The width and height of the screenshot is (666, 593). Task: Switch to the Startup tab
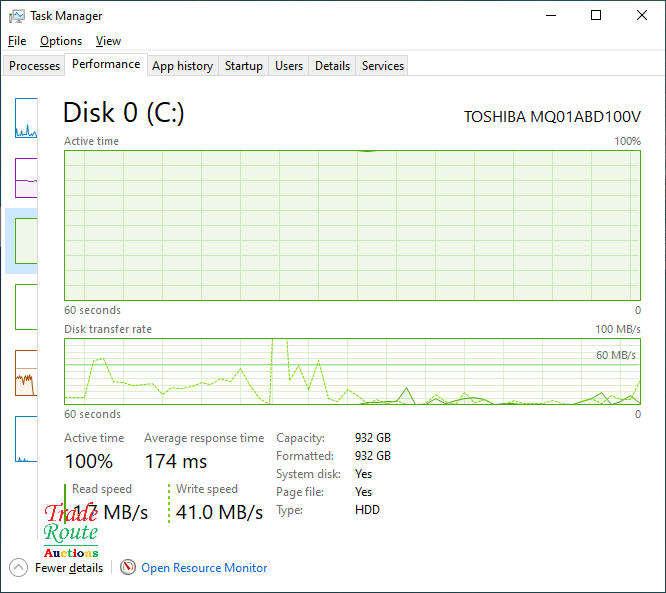click(x=243, y=66)
